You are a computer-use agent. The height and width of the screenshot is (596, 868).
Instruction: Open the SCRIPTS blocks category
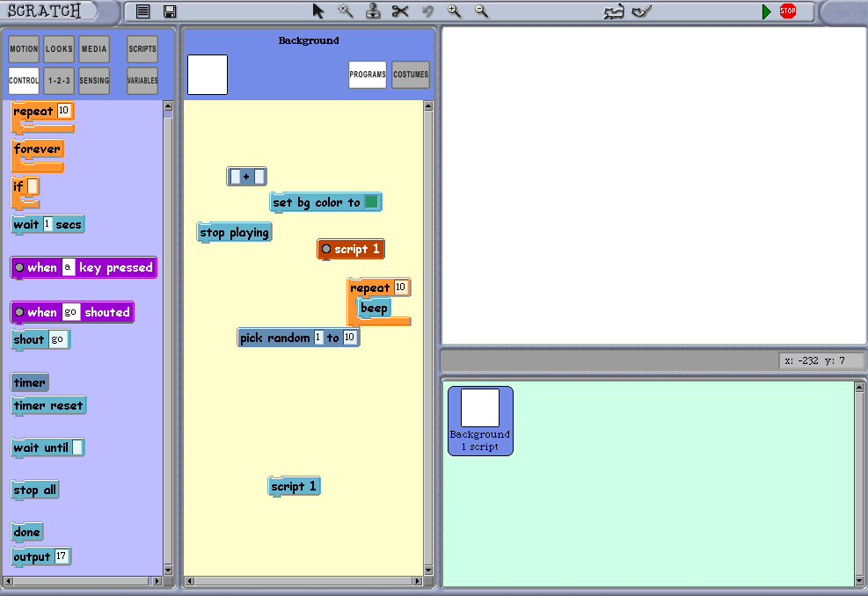(x=142, y=49)
